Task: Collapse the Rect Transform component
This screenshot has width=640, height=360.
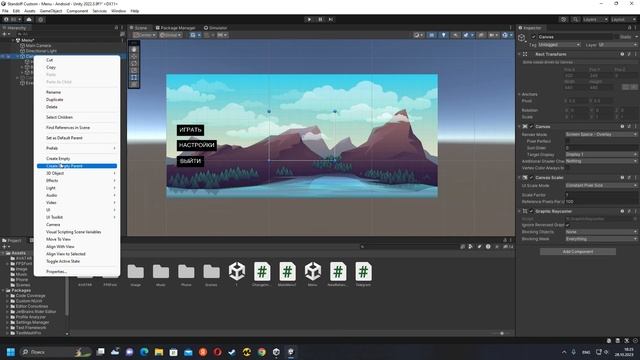Action: click(520, 54)
